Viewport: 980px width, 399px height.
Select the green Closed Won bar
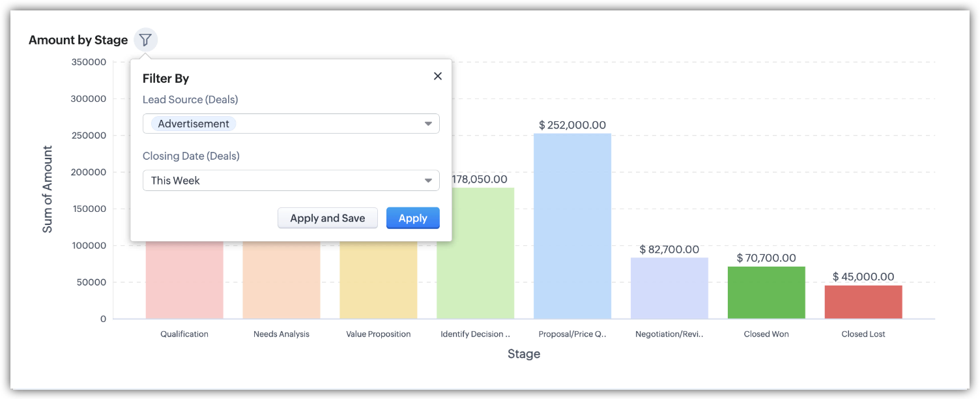[766, 292]
